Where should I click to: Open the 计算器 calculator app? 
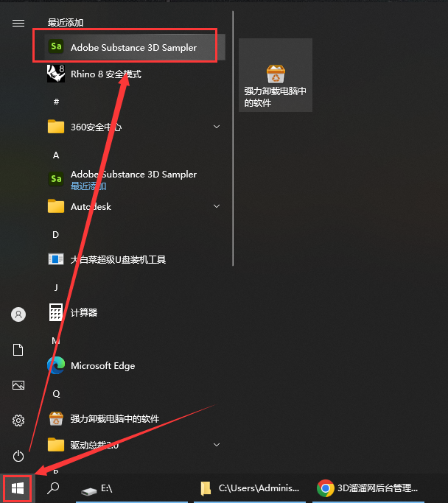135,312
